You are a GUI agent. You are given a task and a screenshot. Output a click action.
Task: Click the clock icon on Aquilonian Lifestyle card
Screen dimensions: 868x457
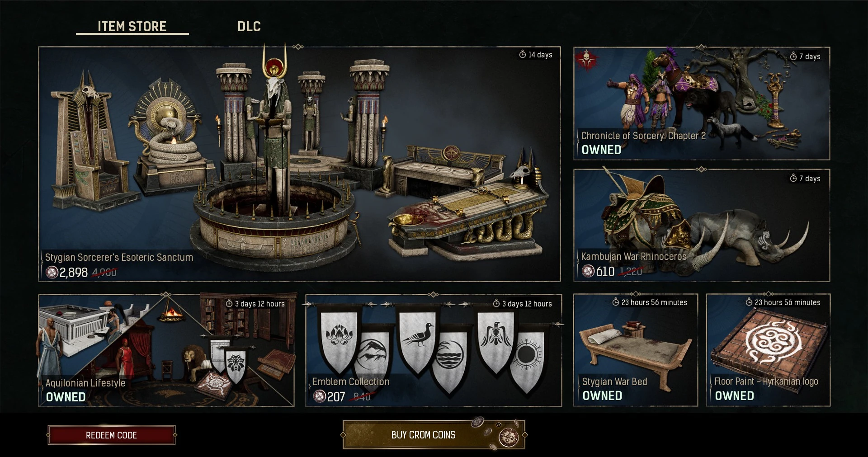[229, 303]
